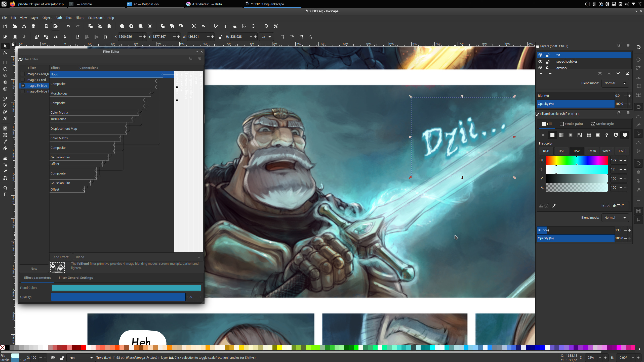Enable the magic-Fx-red filter checkbox
644x362 pixels.
point(23,80)
